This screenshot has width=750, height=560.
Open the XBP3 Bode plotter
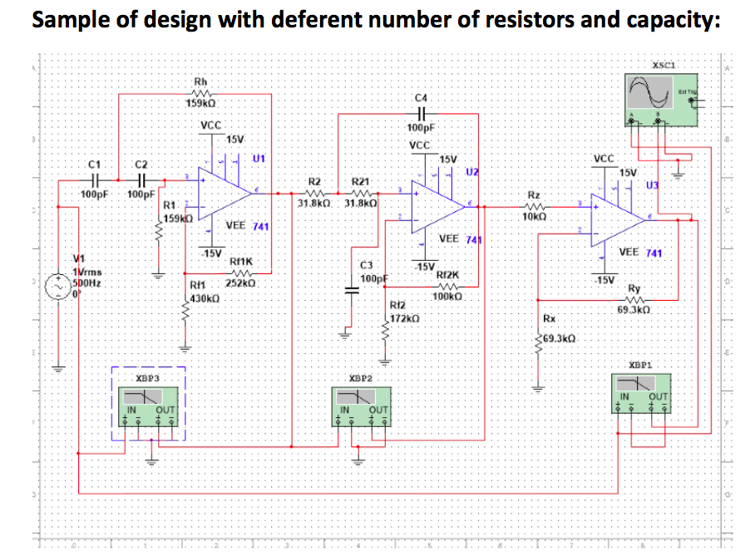(x=148, y=403)
